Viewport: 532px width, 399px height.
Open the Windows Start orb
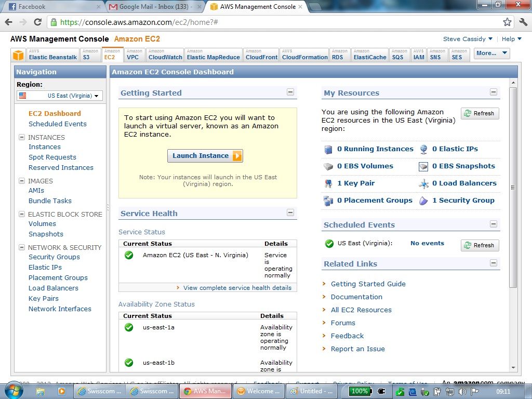click(14, 391)
